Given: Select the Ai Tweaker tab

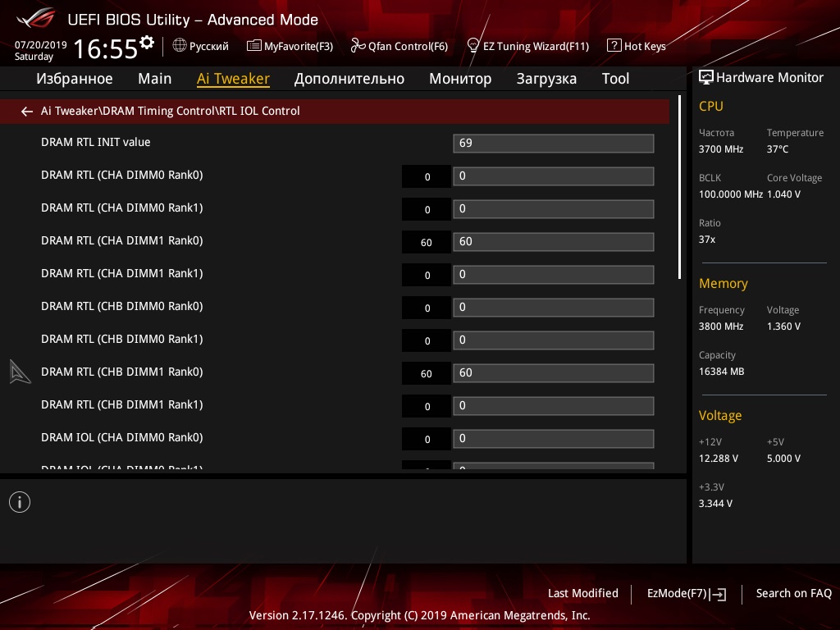Looking at the screenshot, I should 233,79.
